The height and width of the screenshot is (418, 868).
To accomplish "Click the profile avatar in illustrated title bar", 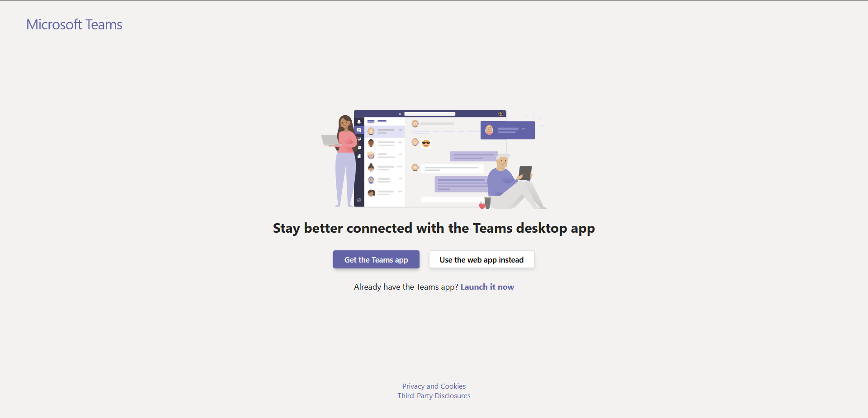I will [500, 114].
